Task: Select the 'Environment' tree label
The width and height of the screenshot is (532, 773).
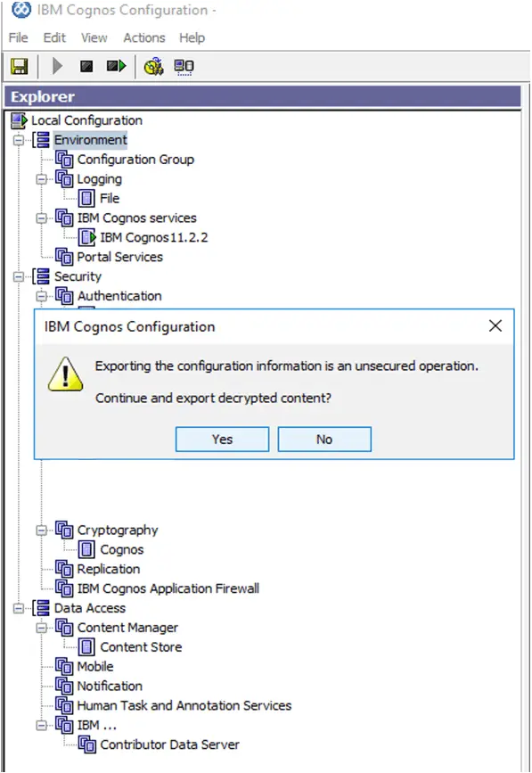Action: click(91, 140)
